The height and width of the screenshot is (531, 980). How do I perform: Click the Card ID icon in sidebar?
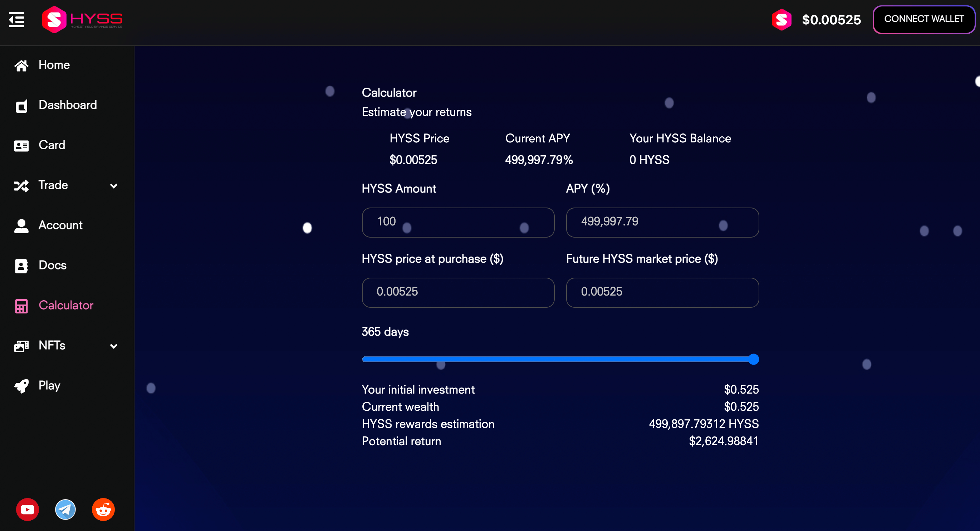[x=21, y=146]
